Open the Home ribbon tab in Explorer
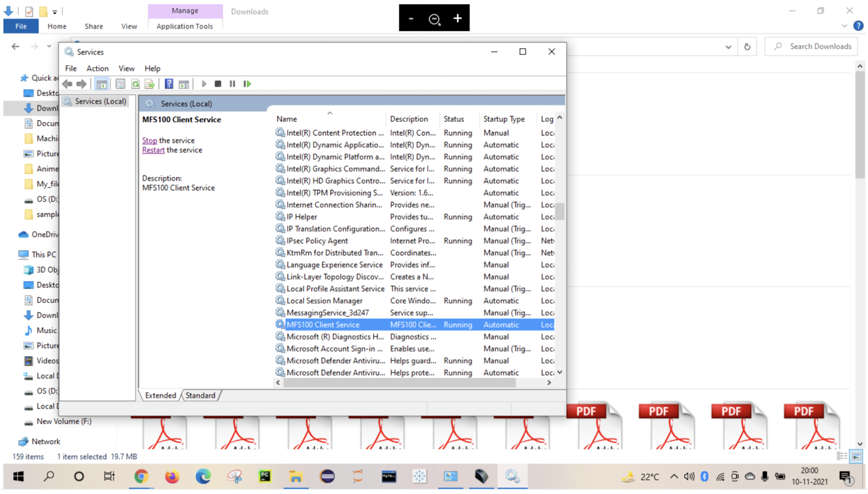The height and width of the screenshot is (494, 868). (57, 26)
